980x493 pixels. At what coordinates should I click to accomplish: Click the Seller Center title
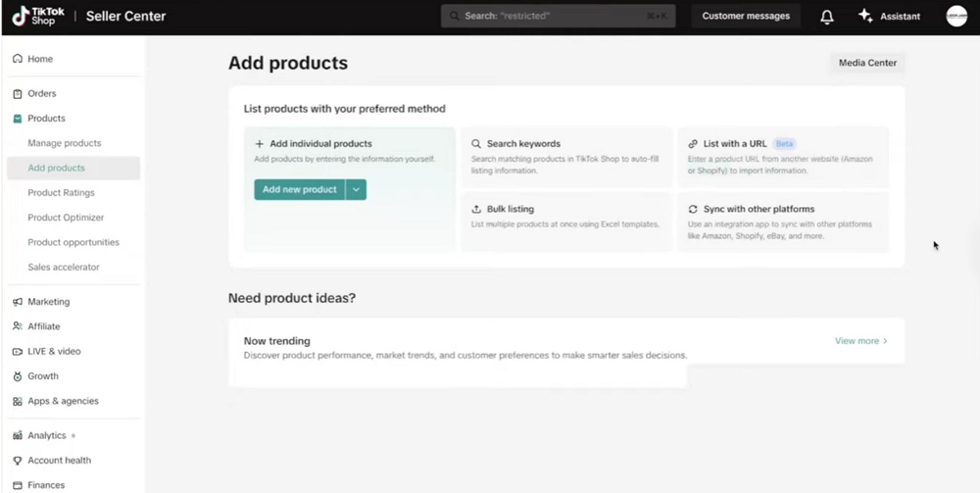(125, 17)
